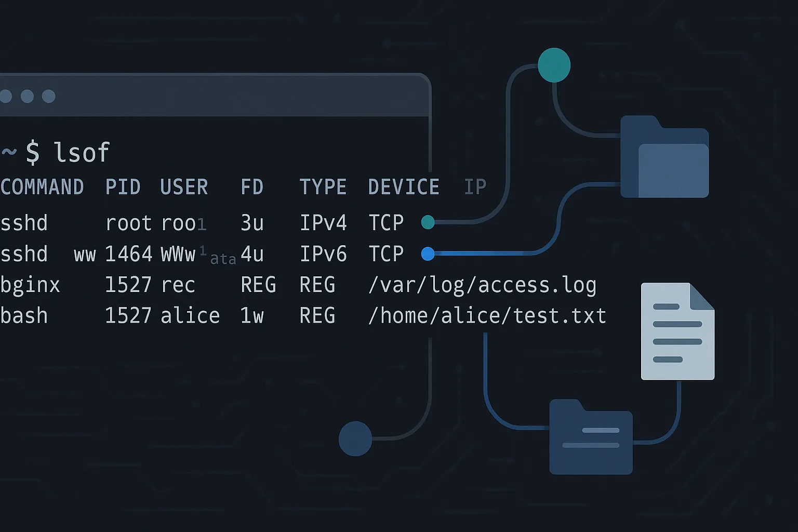The image size is (798, 532).
Task: Click the large teal circle node
Action: [x=554, y=65]
